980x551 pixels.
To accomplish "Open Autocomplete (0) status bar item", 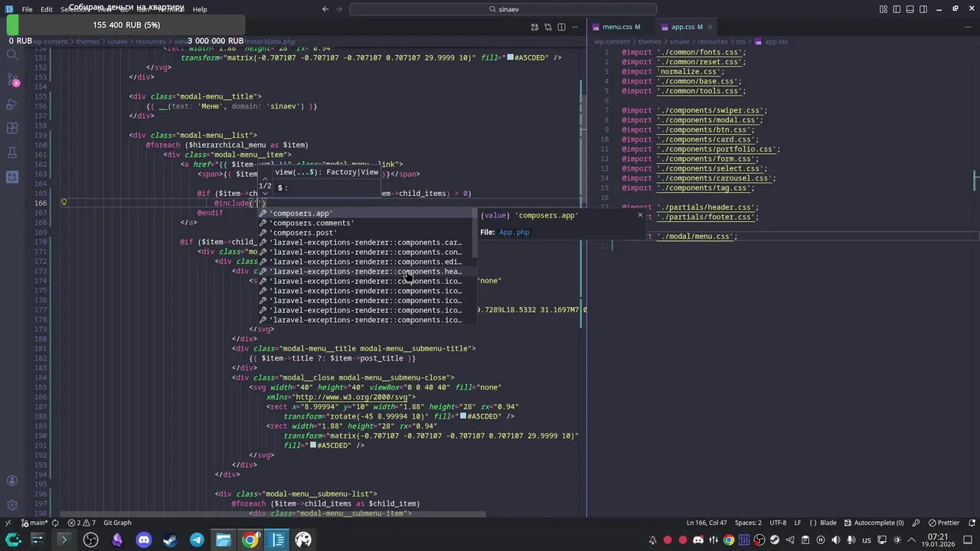I will pyautogui.click(x=874, y=523).
